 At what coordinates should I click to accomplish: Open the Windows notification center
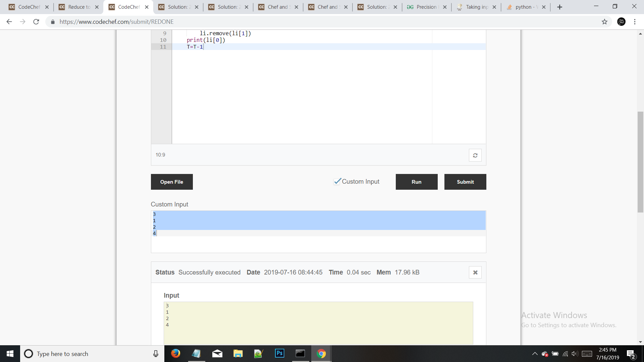pos(631,354)
